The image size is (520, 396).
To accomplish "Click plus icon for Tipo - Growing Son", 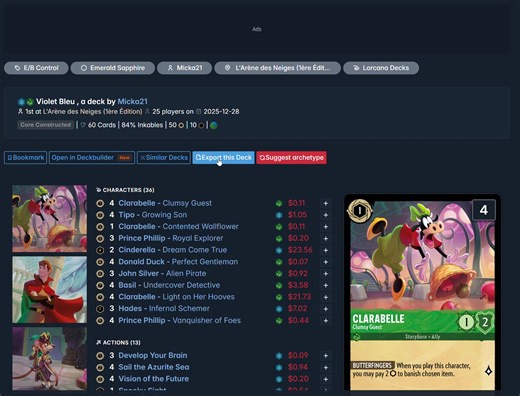I will [x=326, y=215].
